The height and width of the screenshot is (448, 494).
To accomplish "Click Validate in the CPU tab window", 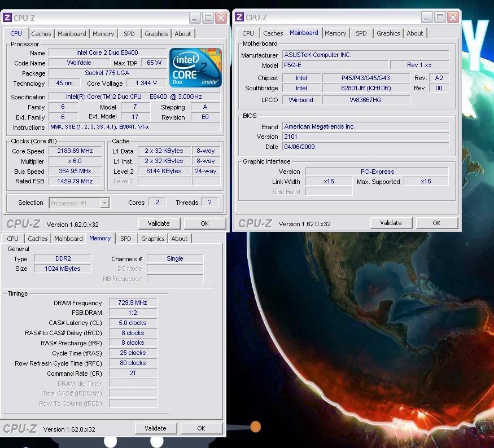I will click(x=159, y=223).
